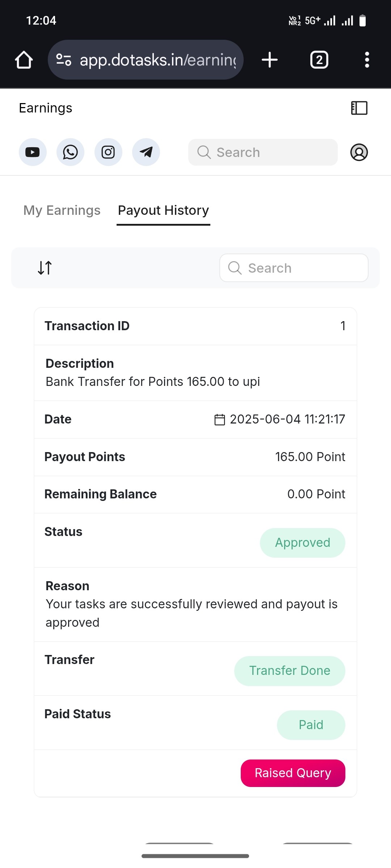
Task: Click the Raised Query button
Action: click(x=293, y=773)
